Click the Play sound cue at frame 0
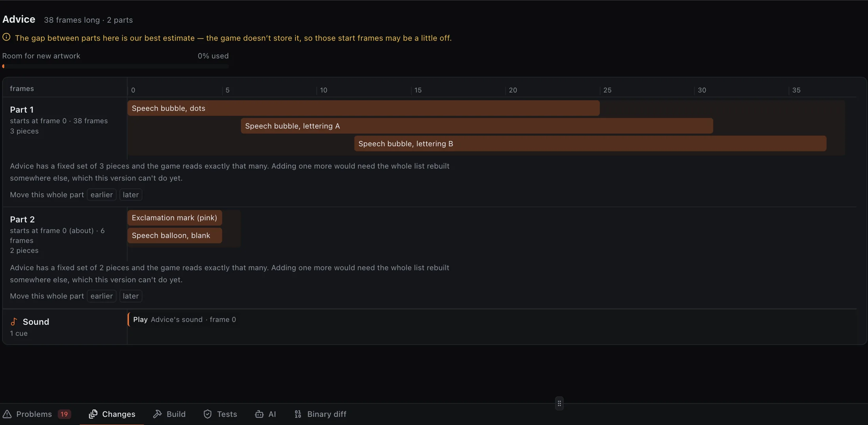 point(184,319)
